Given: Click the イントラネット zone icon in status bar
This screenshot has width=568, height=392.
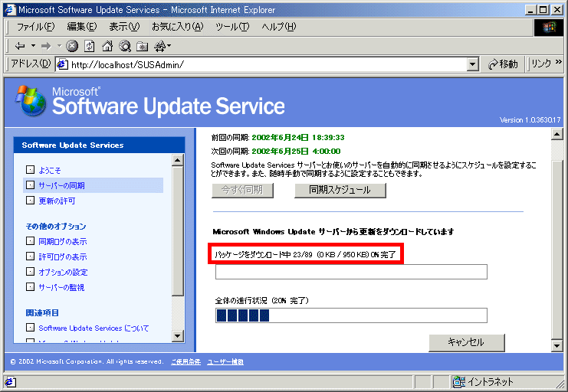Looking at the screenshot, I should click(459, 382).
